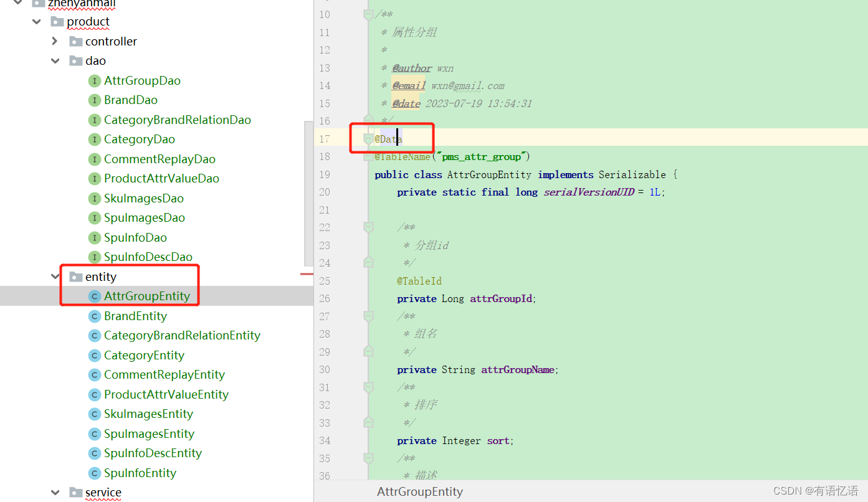Image resolution: width=868 pixels, height=502 pixels.
Task: Click class icon beside SkuImagesEntity
Action: coord(95,414)
